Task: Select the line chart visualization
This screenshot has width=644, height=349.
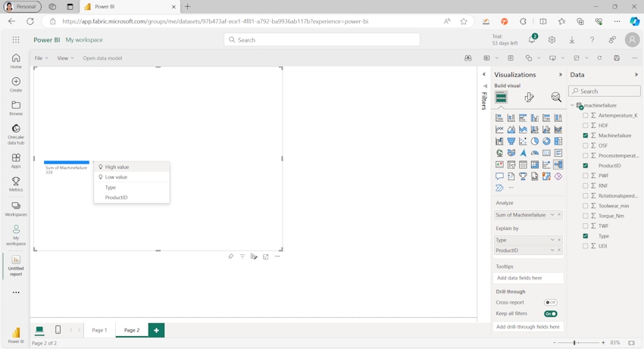Action: pyautogui.click(x=499, y=129)
